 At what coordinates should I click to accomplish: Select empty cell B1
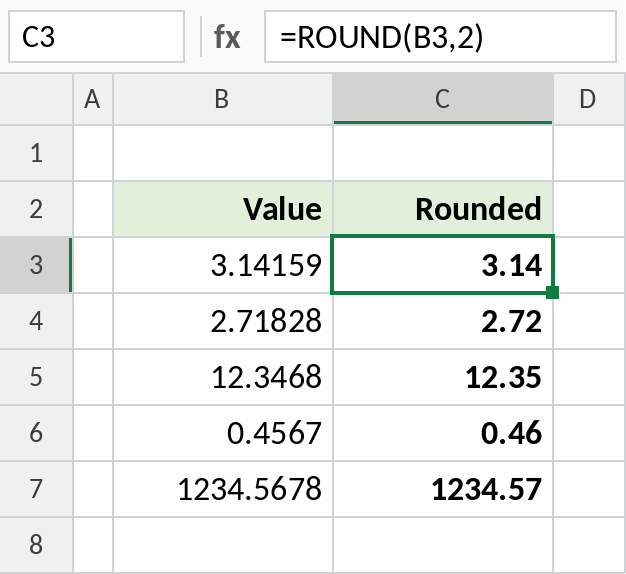click(223, 153)
